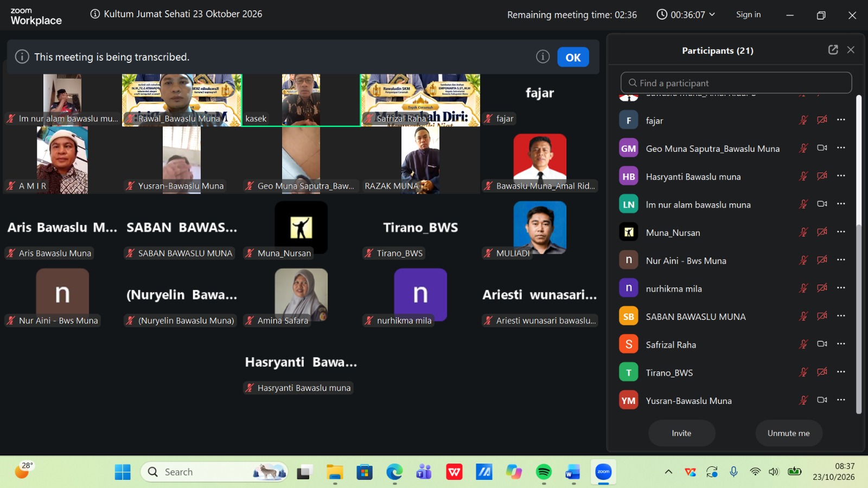Open more options for Geo Muna Saputra
The image size is (868, 488).
pos(841,148)
